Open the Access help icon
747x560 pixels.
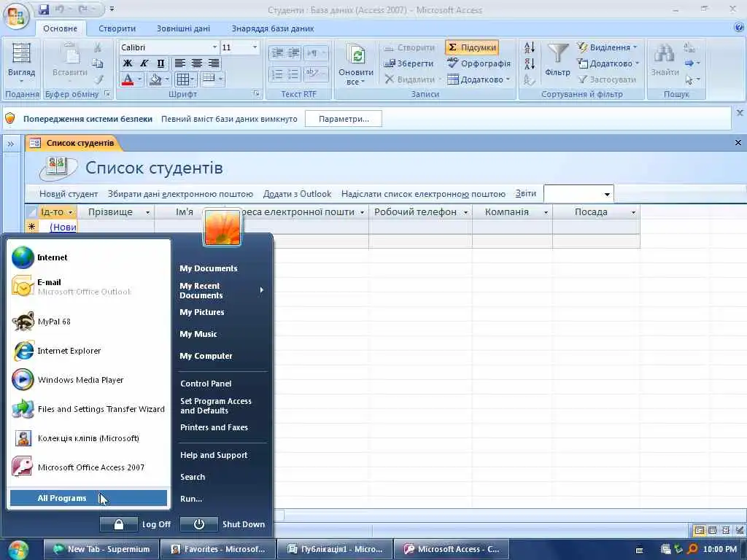tap(739, 28)
